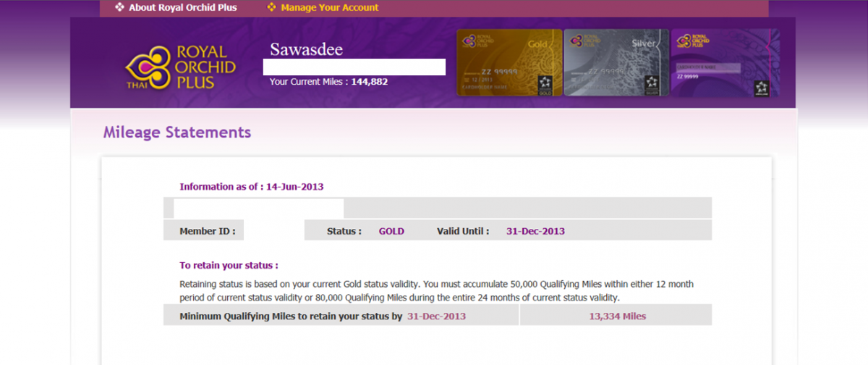This screenshot has width=868, height=365.
Task: Open About Royal Orchid Plus menu
Action: 183,8
